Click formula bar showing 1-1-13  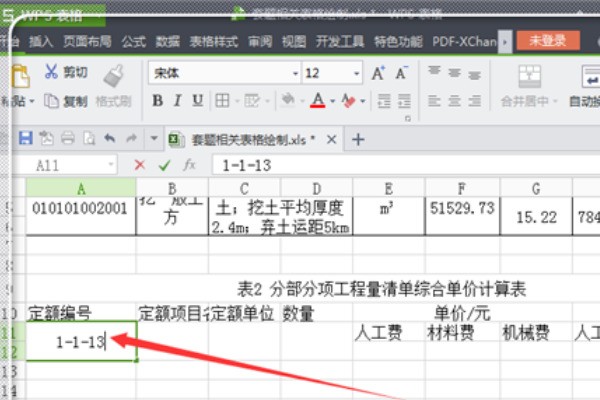point(406,165)
